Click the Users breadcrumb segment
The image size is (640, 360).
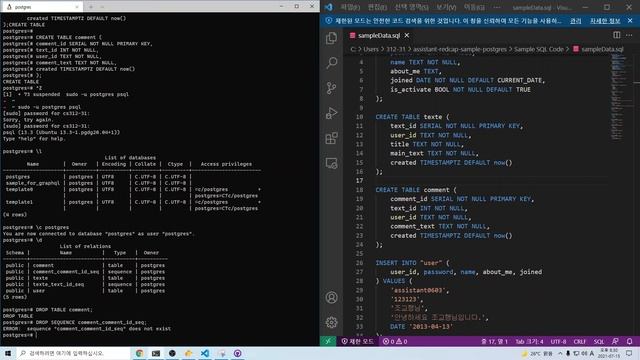click(x=371, y=49)
